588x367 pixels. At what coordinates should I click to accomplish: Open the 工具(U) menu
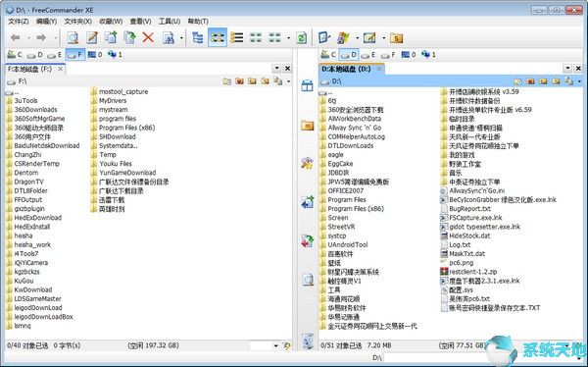click(x=170, y=22)
